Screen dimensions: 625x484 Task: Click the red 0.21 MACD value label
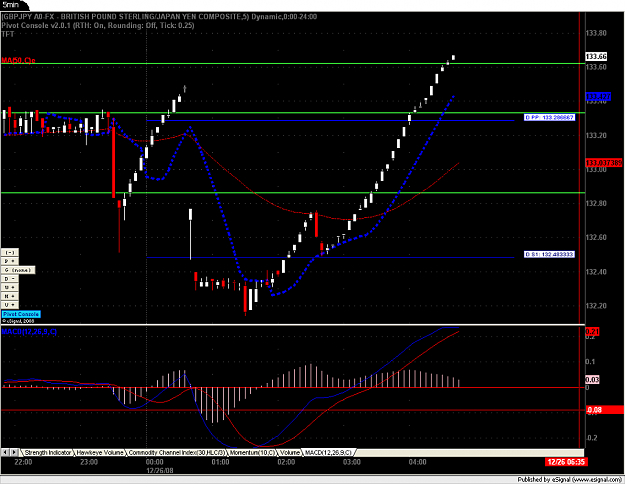click(592, 332)
